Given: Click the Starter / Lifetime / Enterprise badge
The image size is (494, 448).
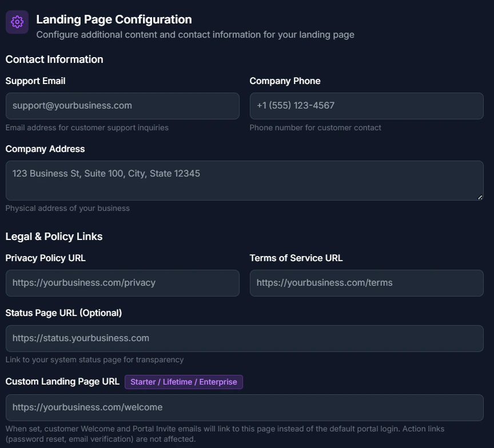Looking at the screenshot, I should tap(184, 382).
